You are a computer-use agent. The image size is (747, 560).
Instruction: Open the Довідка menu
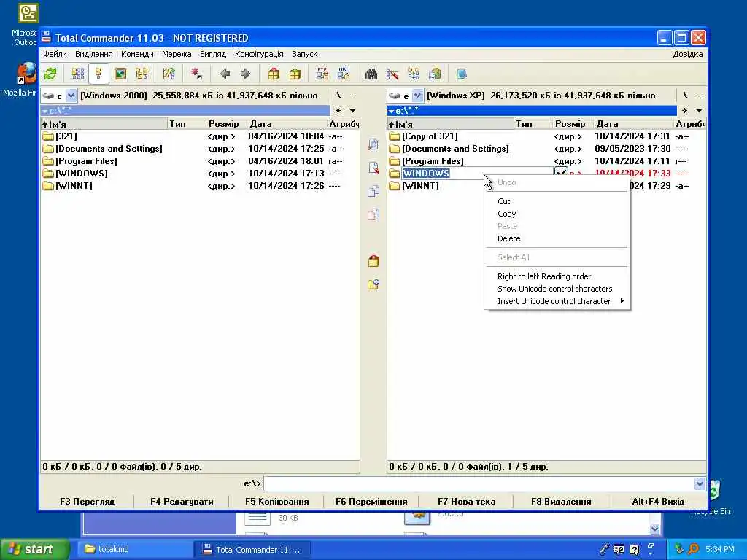(687, 54)
